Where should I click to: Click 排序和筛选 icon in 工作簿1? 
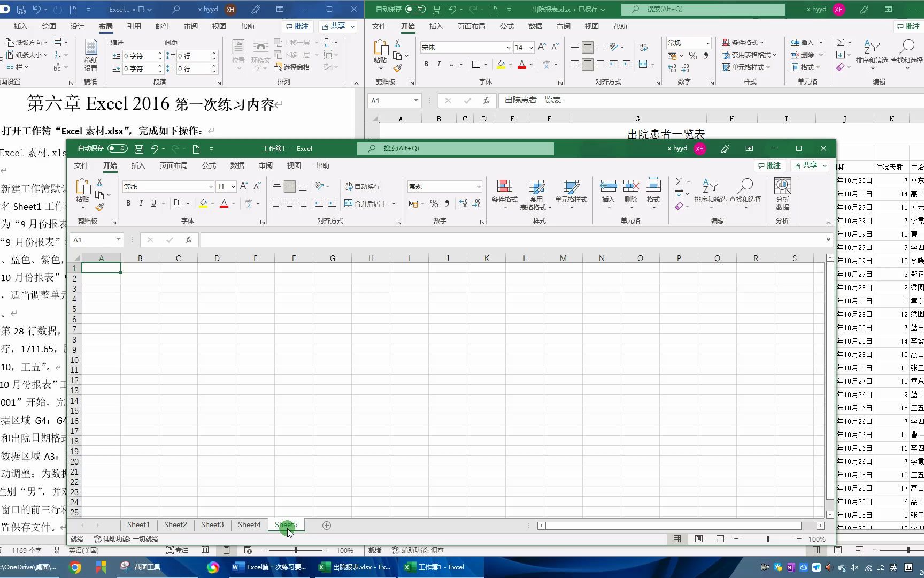[x=710, y=186]
